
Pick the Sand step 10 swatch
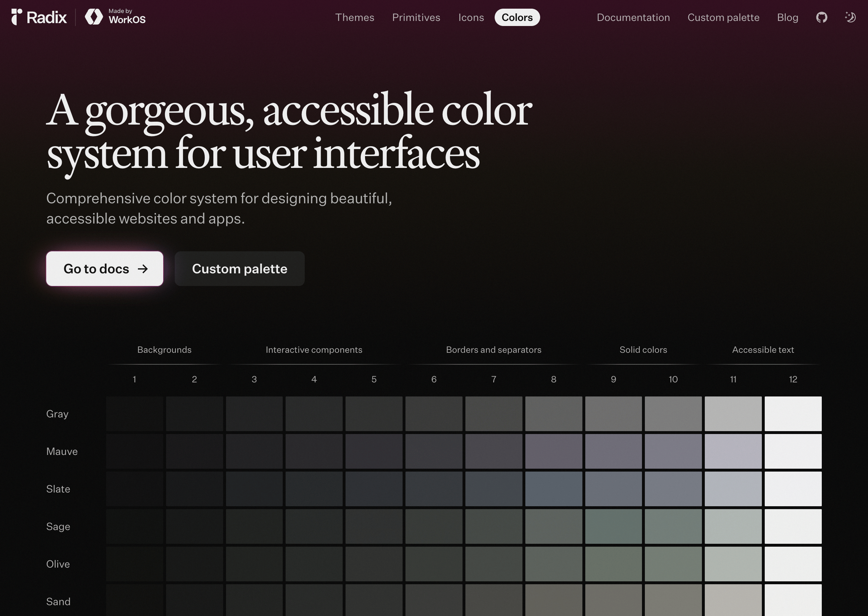tap(673, 600)
